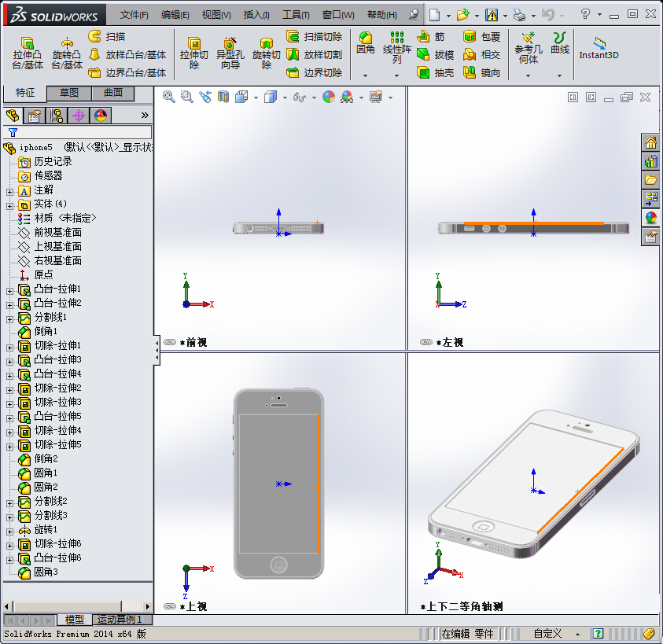
Task: Click the Section View icon
Action: coord(223,98)
